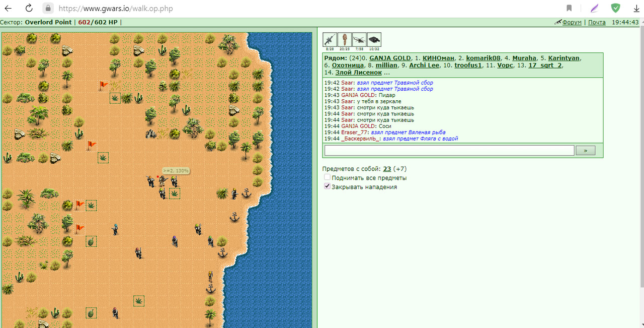Click the clock reading 19:44:43
Image resolution: width=644 pixels, height=328 pixels.
point(625,22)
